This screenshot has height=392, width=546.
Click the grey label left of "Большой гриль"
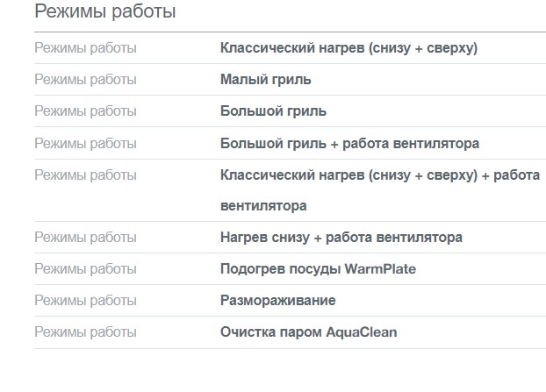tap(85, 111)
